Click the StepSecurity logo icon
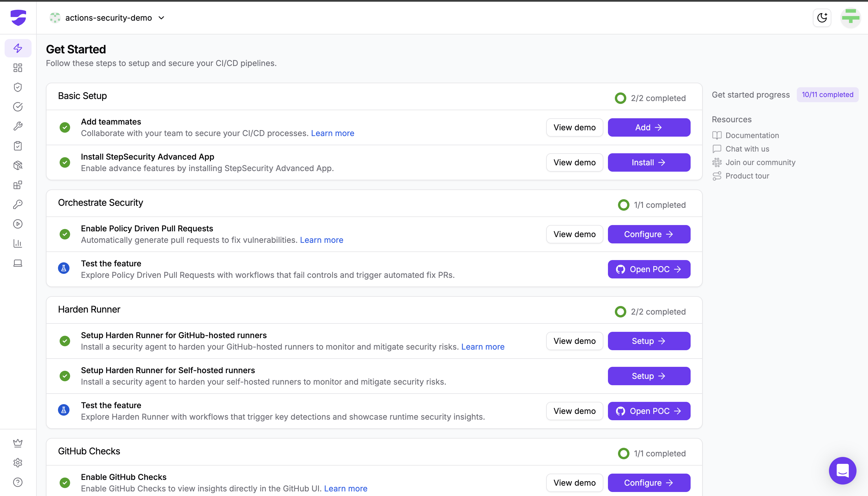The width and height of the screenshot is (868, 496). point(18,18)
